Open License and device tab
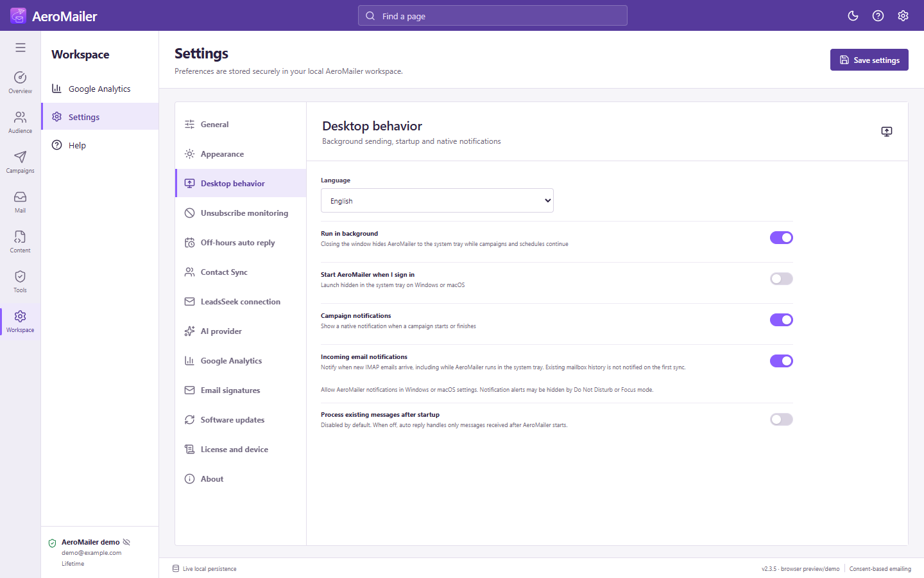The height and width of the screenshot is (578, 924). pos(241,450)
